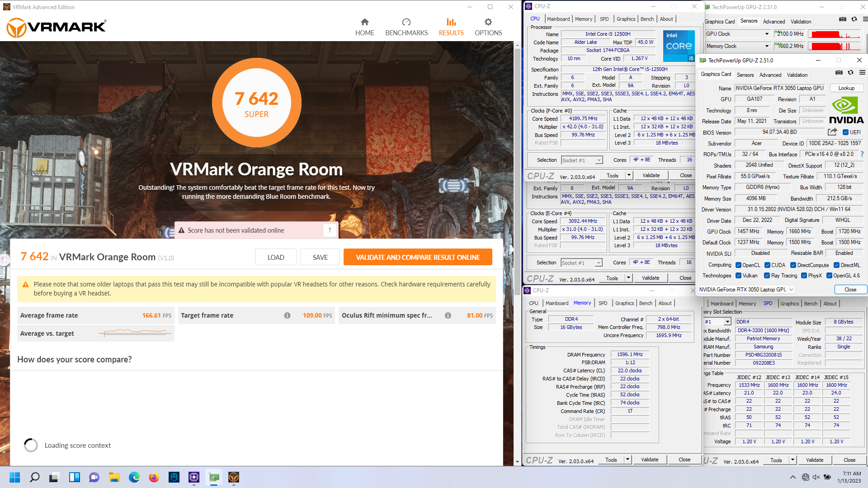The height and width of the screenshot is (488, 868).
Task: Open Advanced tab in front GPU-Z
Action: (x=770, y=75)
